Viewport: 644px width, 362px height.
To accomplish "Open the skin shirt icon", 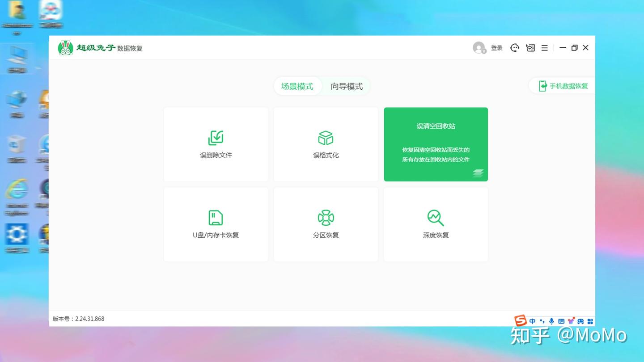I will pos(571,321).
